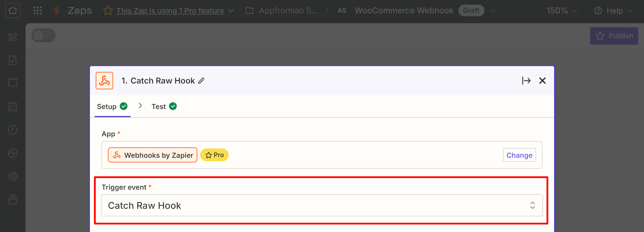
Task: Open the Appfromlab folder breadcrumb
Action: coord(289,10)
